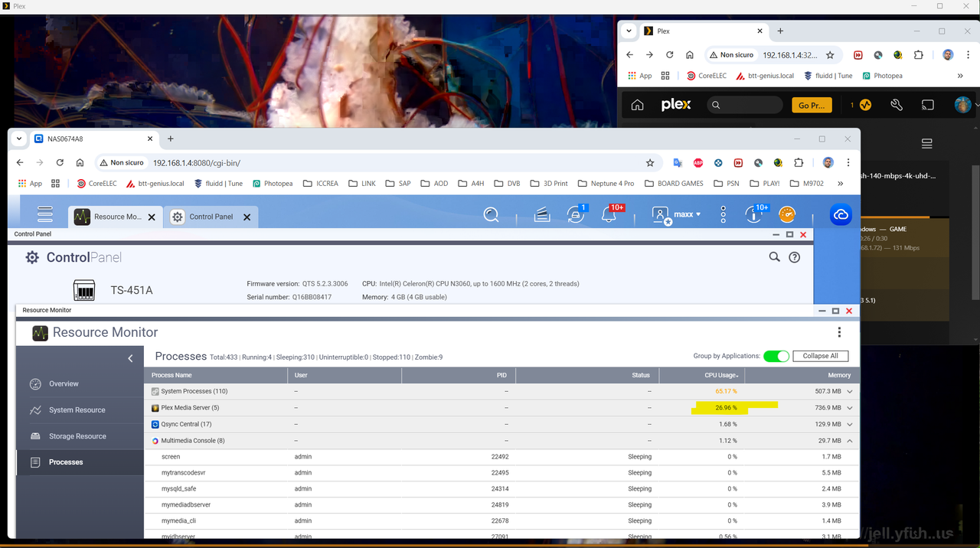
Task: Open tab search dropdown in Plex browser window
Action: pos(629,31)
